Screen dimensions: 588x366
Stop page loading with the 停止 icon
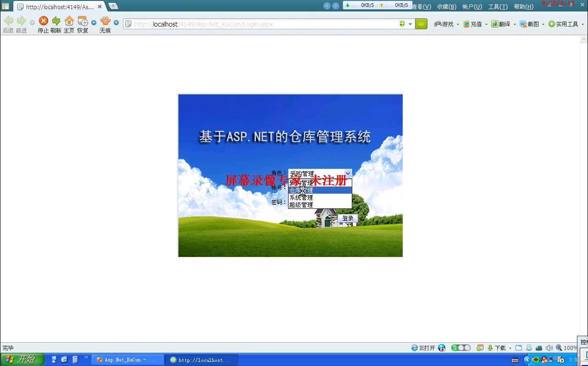(43, 21)
